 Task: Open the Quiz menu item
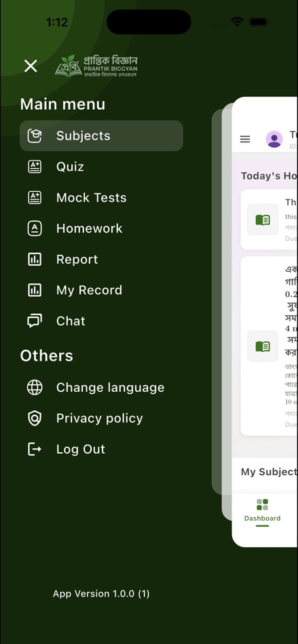point(101,167)
